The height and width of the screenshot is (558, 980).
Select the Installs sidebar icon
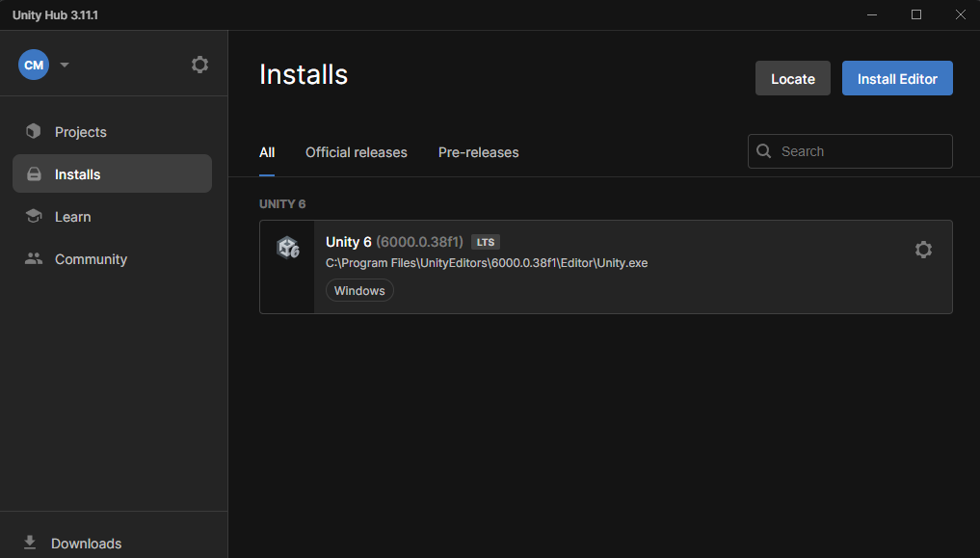coord(35,173)
